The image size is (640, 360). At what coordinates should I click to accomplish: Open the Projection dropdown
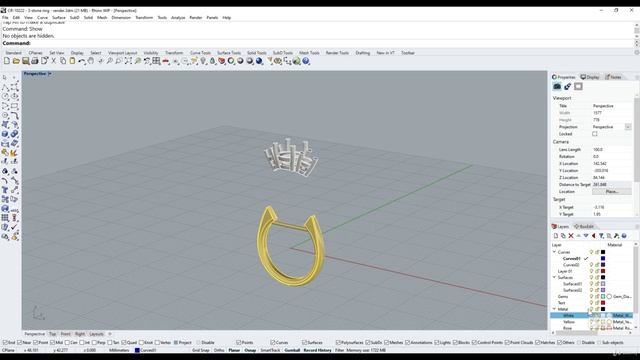pyautogui.click(x=628, y=127)
